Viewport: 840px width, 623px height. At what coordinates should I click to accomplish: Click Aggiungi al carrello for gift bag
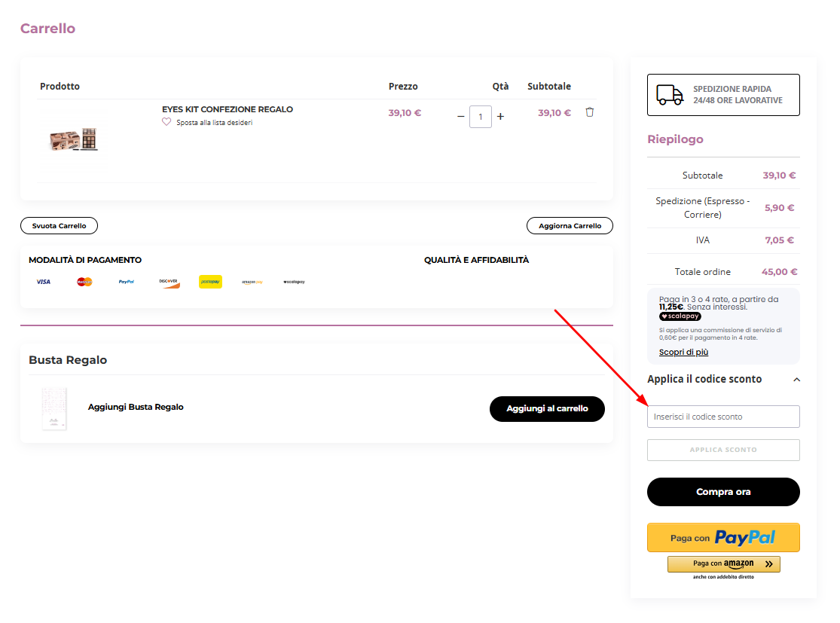click(x=547, y=408)
